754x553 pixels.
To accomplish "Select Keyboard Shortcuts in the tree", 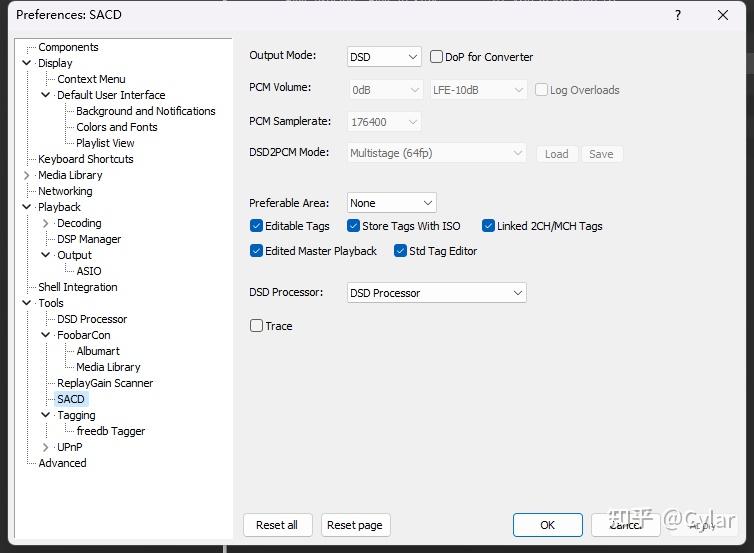I will point(85,159).
